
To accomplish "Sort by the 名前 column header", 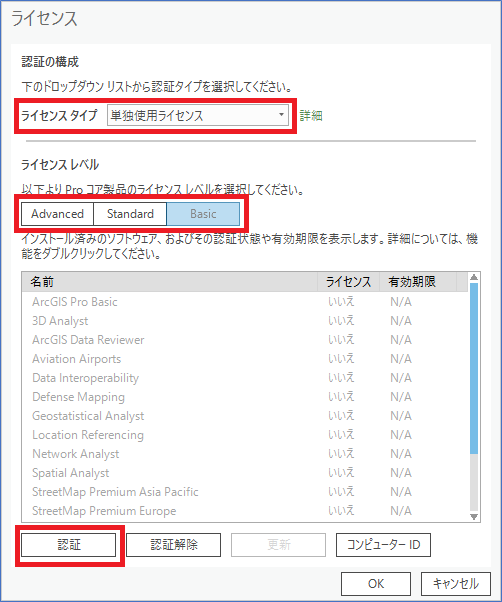I will tap(170, 282).
